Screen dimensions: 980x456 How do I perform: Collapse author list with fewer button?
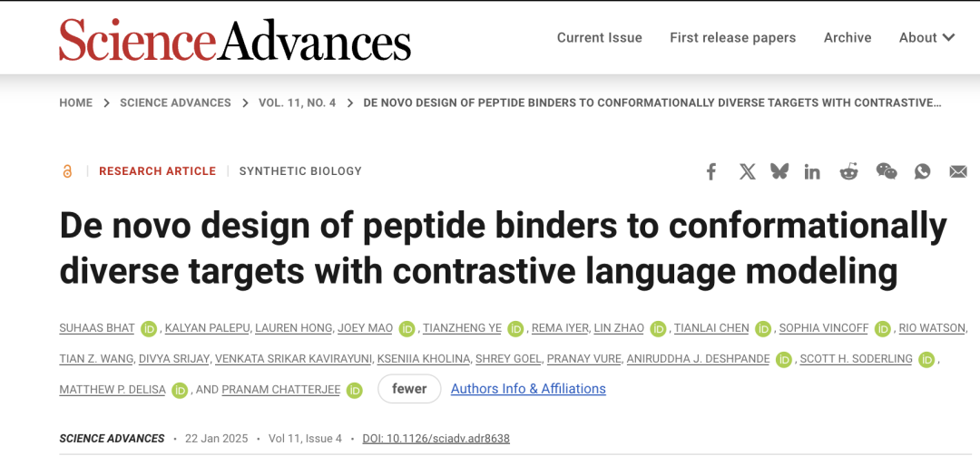click(x=409, y=389)
